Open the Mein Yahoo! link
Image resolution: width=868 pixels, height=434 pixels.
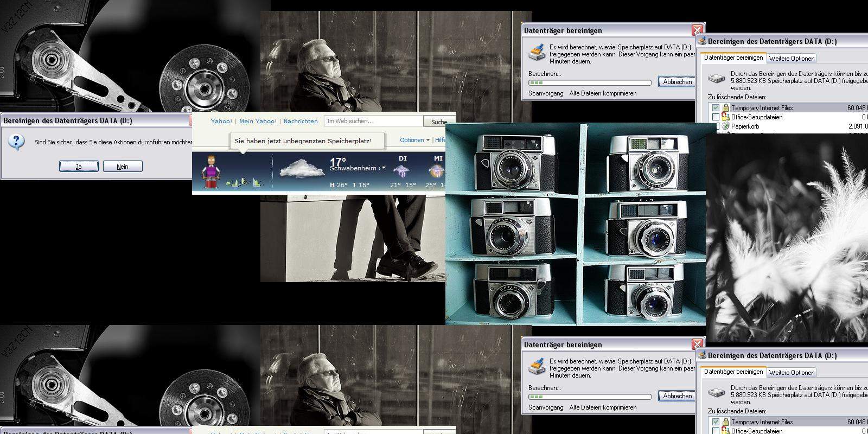(x=258, y=122)
